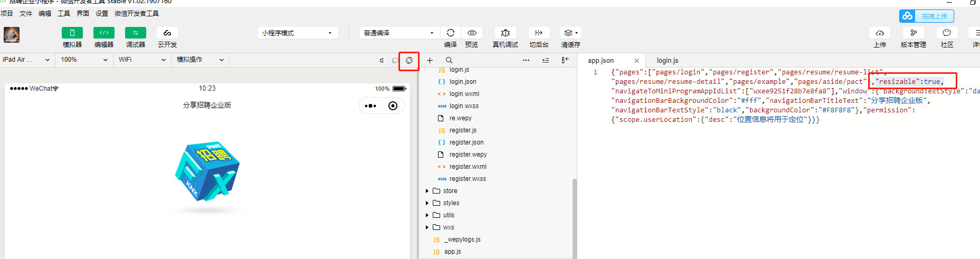
Task: Open the 100% zoom level dropdown
Action: point(84,60)
